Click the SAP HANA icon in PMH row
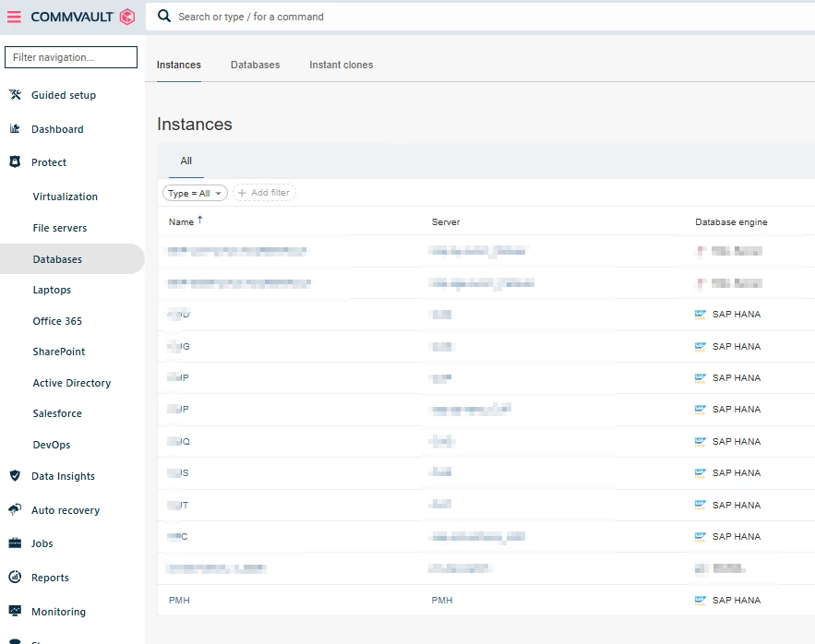Screen dimensions: 815x644 [701, 601]
